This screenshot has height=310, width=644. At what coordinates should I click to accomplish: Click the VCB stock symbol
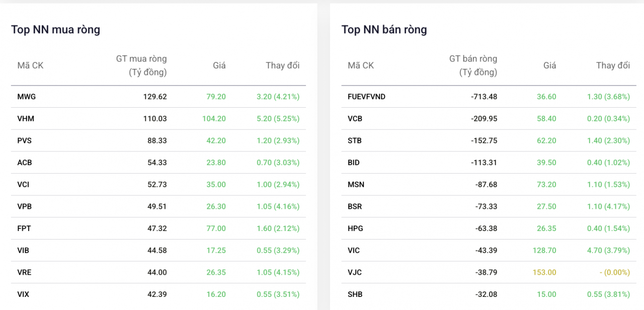(x=355, y=119)
